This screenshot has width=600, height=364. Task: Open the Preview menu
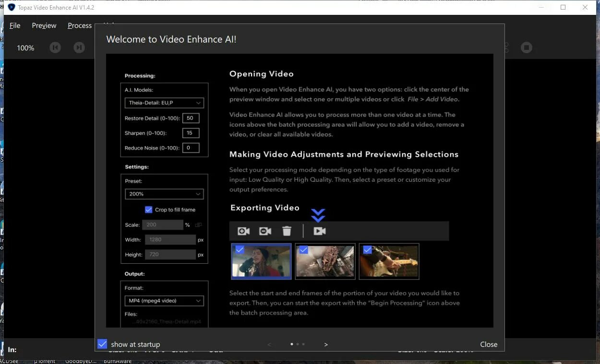tap(44, 25)
